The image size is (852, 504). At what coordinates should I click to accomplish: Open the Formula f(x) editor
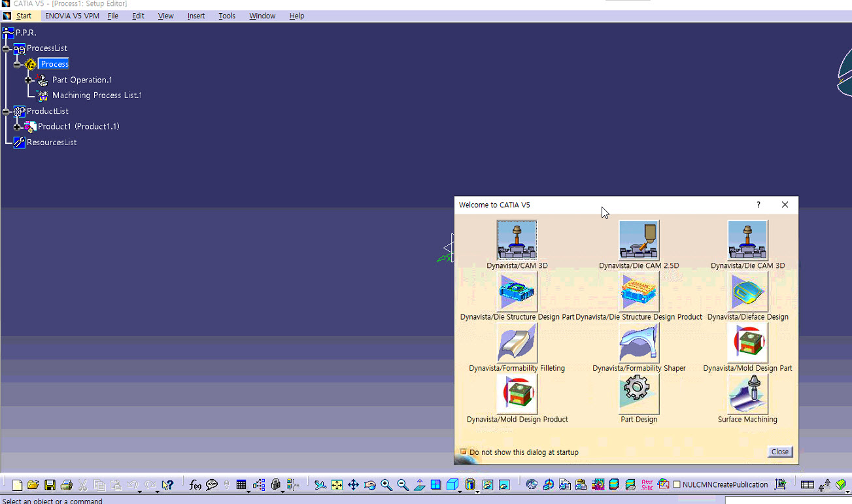pos(195,485)
